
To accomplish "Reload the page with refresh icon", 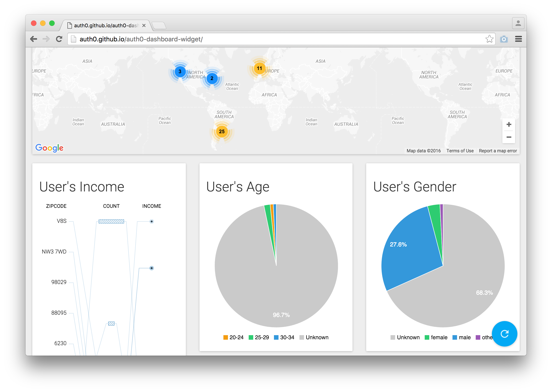I will (x=59, y=39).
